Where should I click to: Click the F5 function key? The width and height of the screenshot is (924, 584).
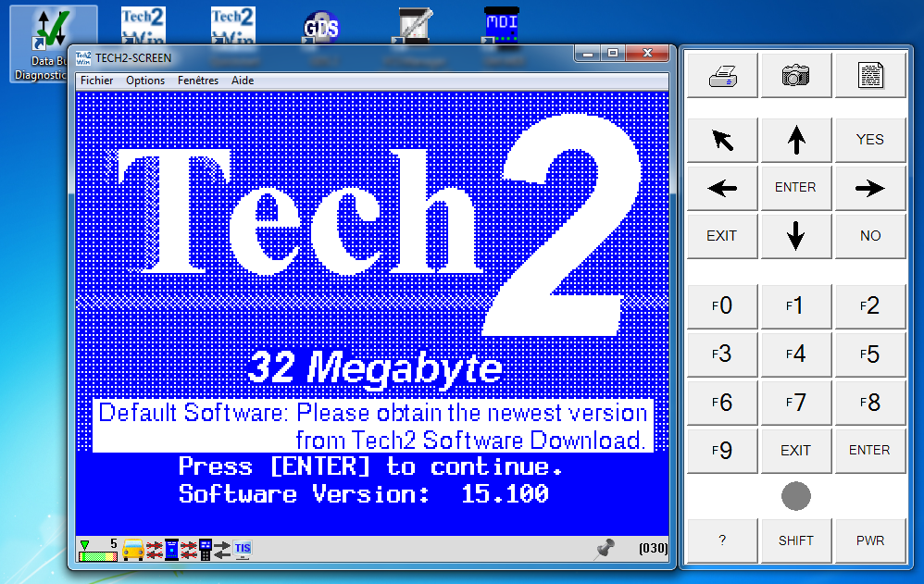click(x=870, y=354)
